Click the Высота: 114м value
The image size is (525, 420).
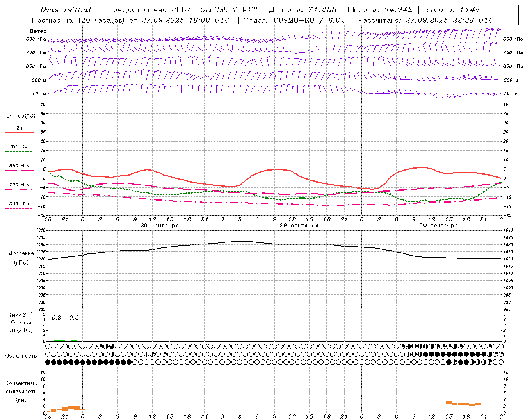452,10
